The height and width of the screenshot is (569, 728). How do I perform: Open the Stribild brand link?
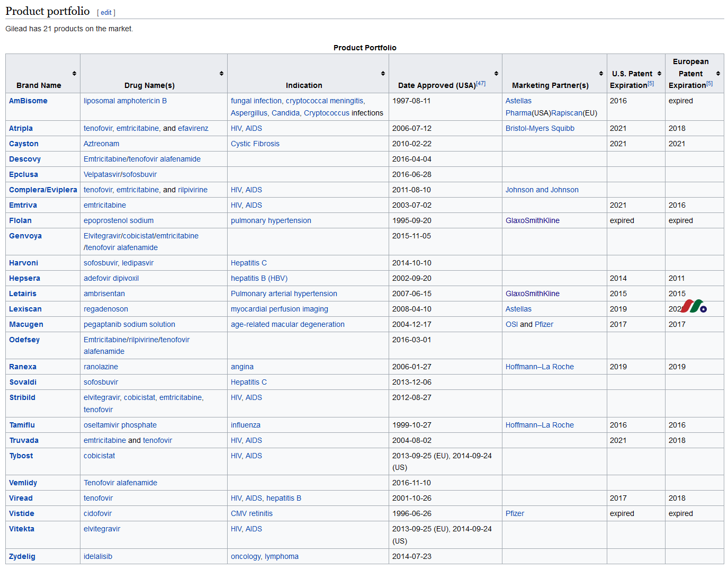[x=22, y=397]
